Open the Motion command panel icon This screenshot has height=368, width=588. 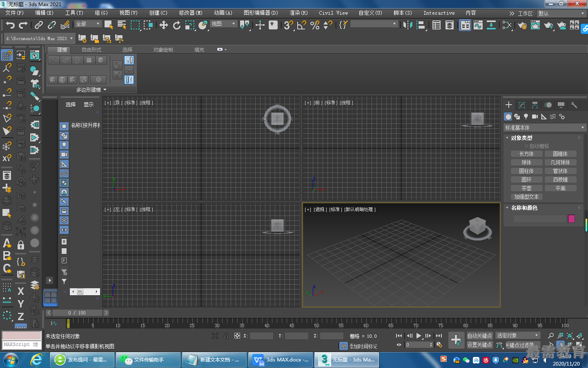(x=548, y=105)
